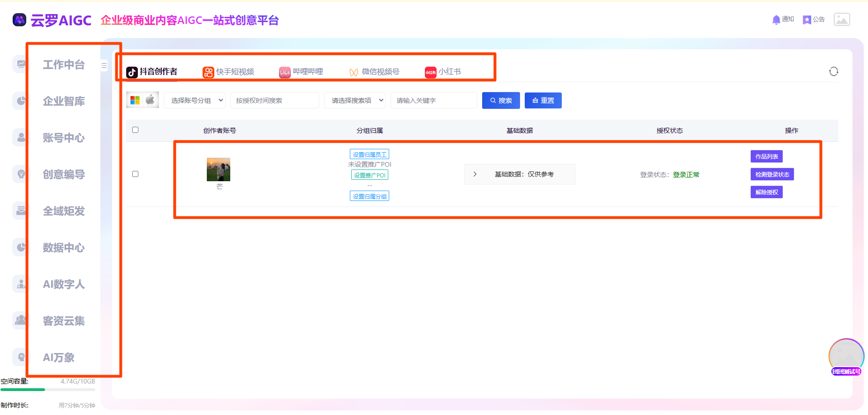The height and width of the screenshot is (415, 868).
Task: Click the Windows logo icon
Action: [x=135, y=100]
